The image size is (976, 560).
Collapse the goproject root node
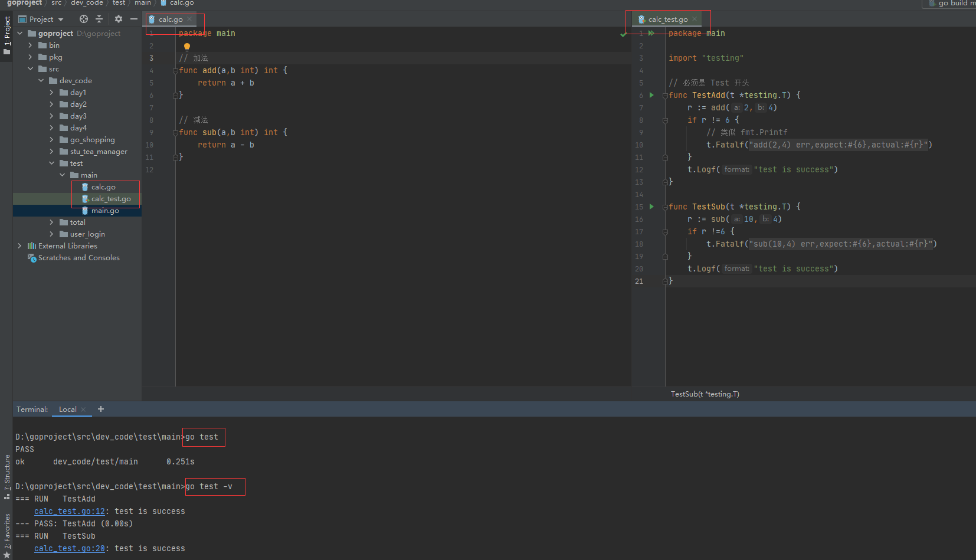[20, 34]
